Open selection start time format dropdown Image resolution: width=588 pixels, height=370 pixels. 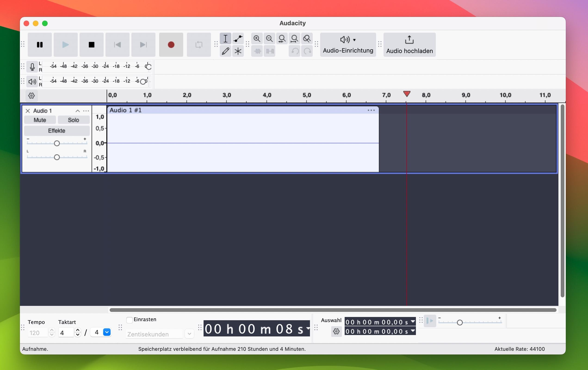pos(413,321)
